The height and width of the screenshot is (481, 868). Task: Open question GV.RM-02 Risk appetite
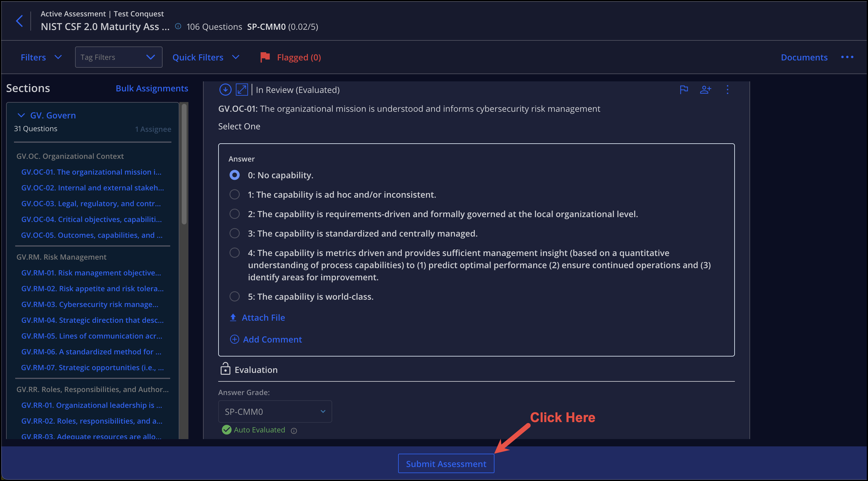click(x=92, y=288)
